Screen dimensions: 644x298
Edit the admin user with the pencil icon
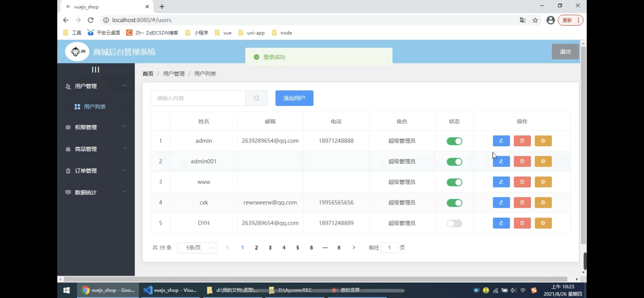[501, 141]
